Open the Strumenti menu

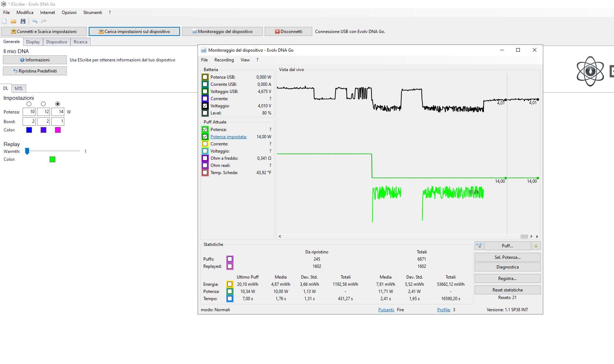(x=93, y=13)
